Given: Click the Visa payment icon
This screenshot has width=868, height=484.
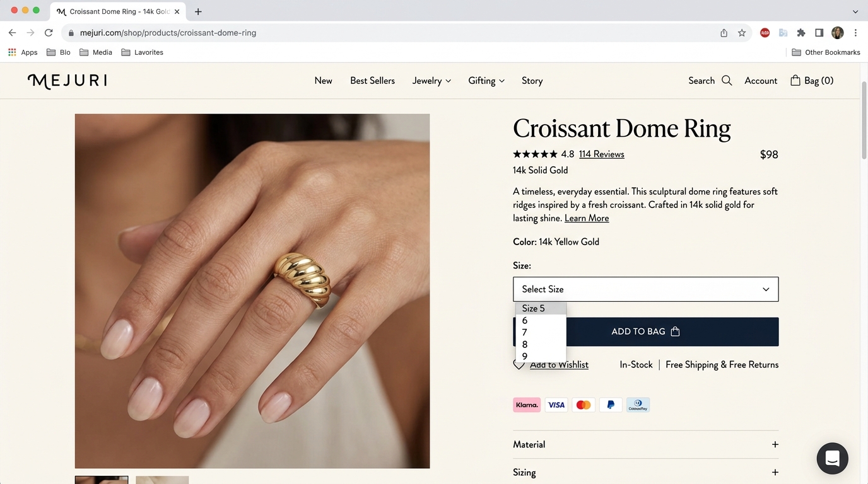Looking at the screenshot, I should pos(556,405).
